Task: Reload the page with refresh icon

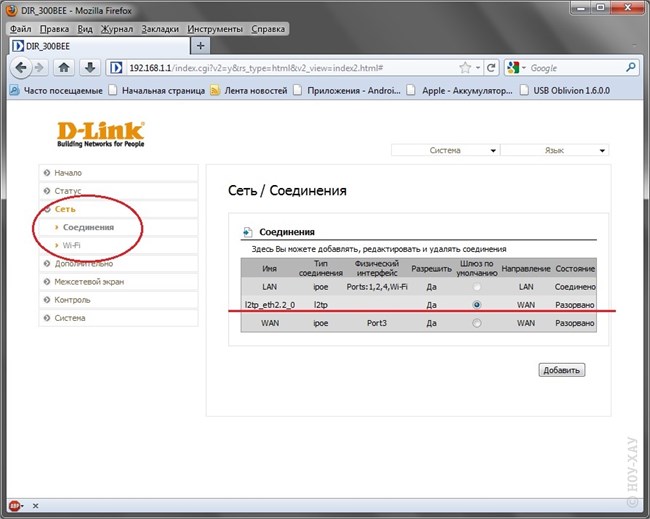Action: [491, 68]
